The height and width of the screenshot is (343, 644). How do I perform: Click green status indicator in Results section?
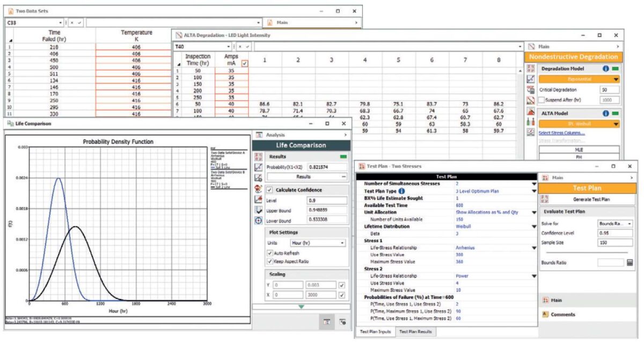(344, 156)
